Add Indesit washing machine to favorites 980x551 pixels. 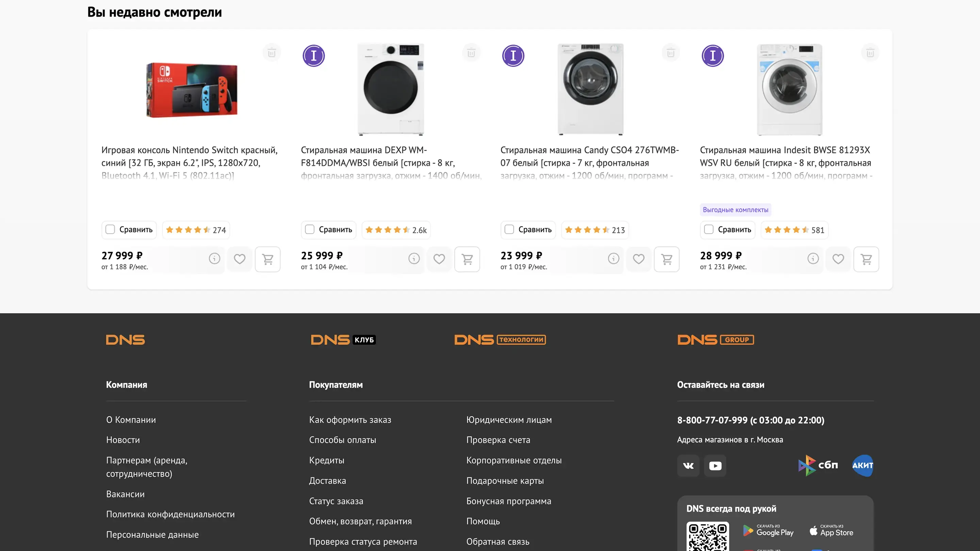[x=838, y=259]
